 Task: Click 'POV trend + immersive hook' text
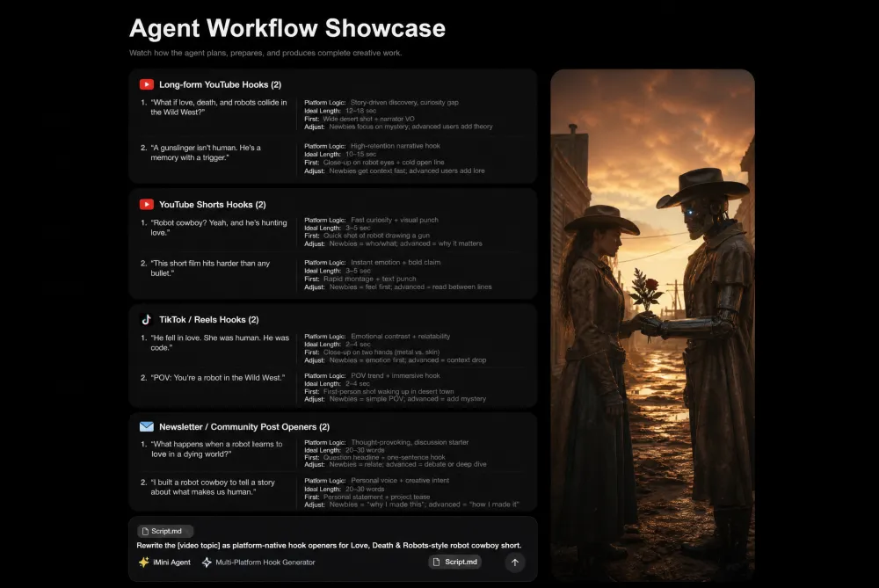point(396,375)
